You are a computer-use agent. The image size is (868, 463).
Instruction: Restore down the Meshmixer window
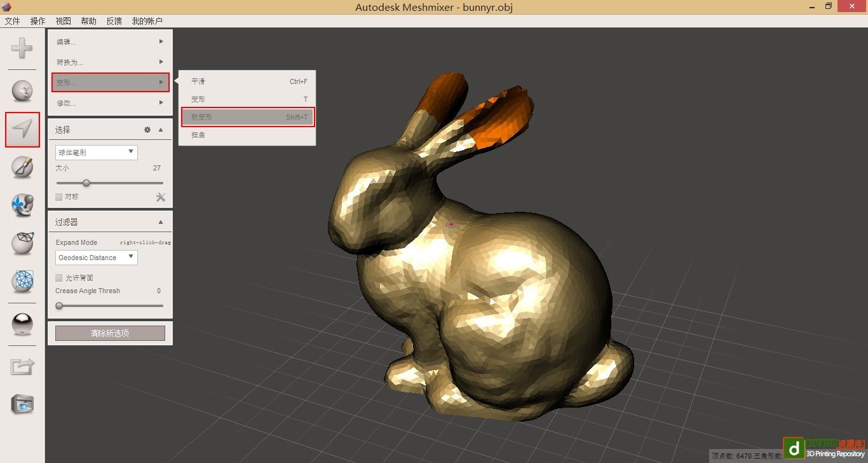coord(829,6)
